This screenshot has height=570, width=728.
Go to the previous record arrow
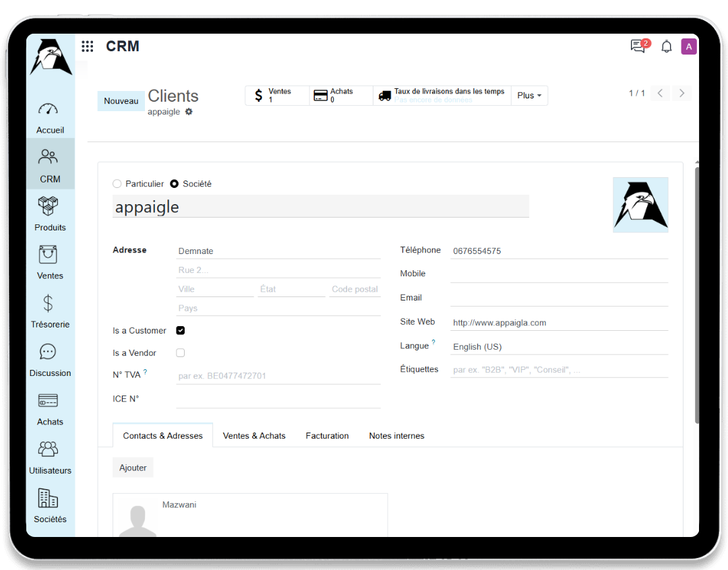pyautogui.click(x=660, y=93)
